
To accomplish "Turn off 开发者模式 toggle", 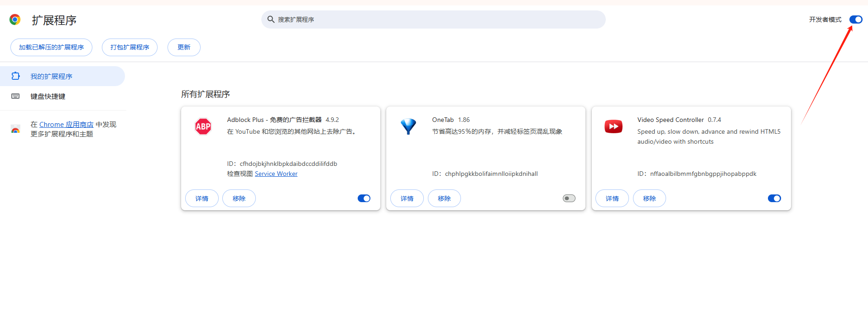I will click(856, 19).
